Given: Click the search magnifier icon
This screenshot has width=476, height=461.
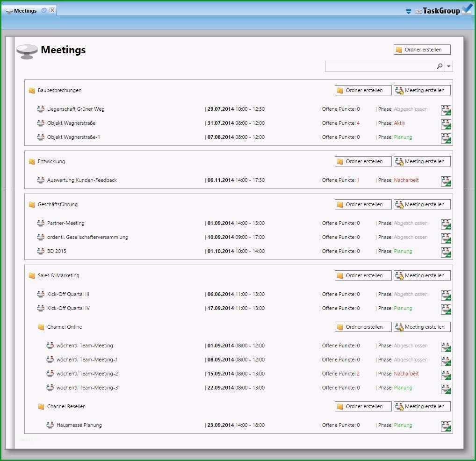Looking at the screenshot, I should 439,66.
